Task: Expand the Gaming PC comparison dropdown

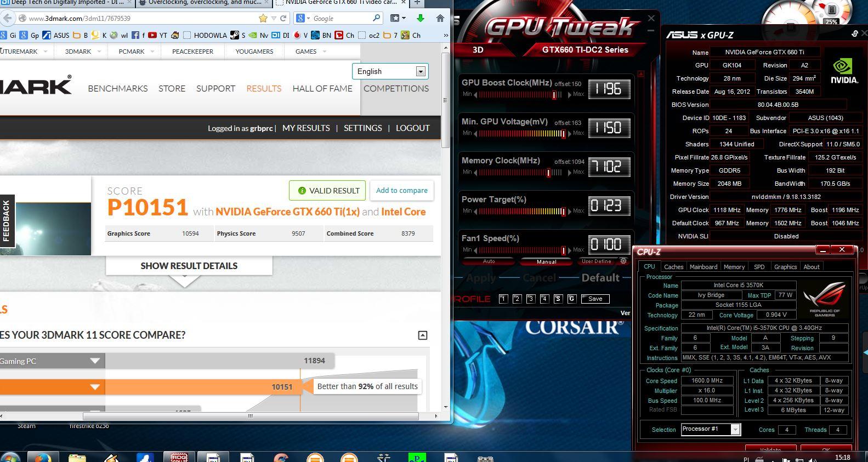Action: (x=95, y=361)
